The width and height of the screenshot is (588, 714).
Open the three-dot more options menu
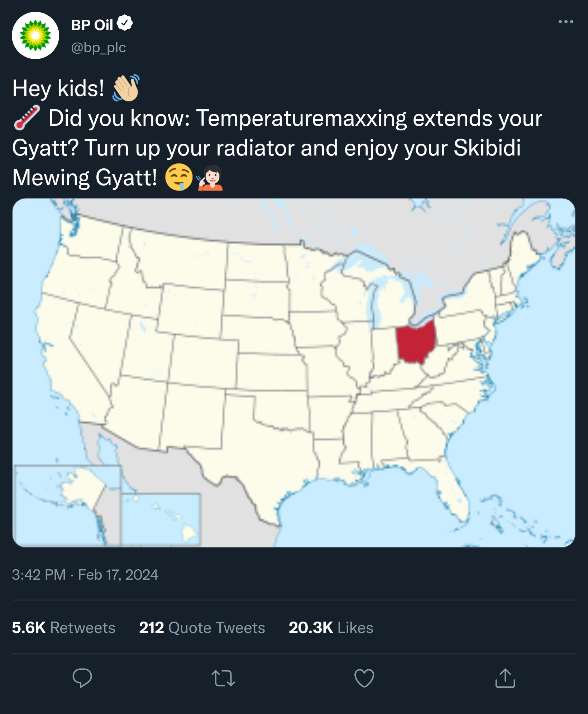566,22
